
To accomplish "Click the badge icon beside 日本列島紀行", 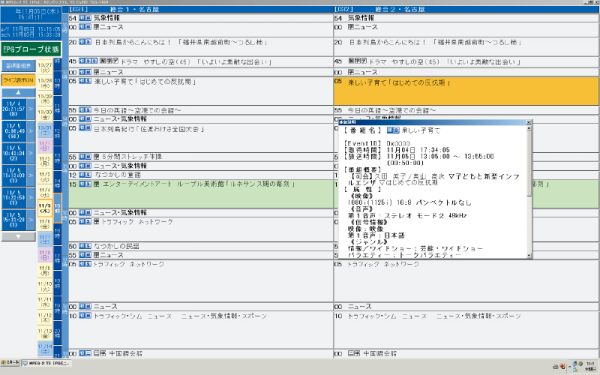I will 85,128.
